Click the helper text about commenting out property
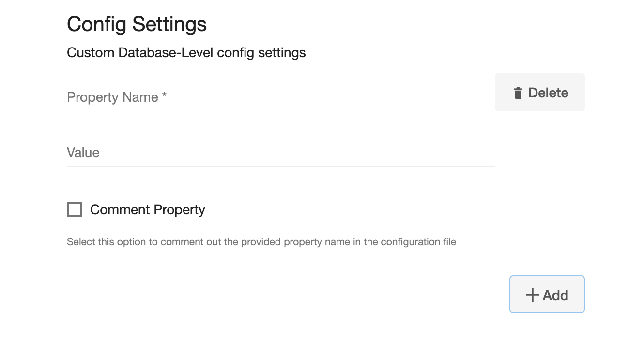Viewport: 644px width, 350px height. [261, 241]
